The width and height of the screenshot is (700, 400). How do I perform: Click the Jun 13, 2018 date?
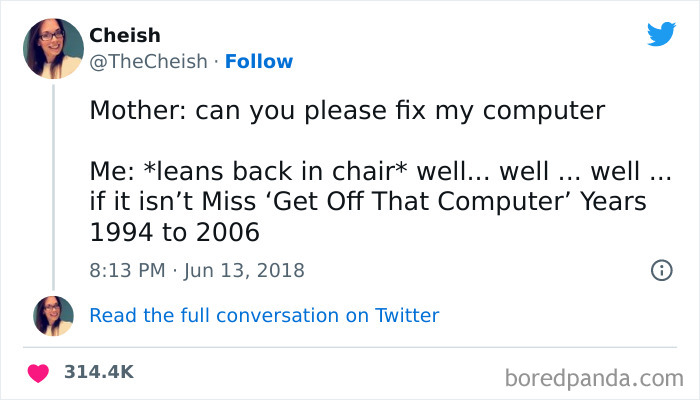tap(244, 271)
